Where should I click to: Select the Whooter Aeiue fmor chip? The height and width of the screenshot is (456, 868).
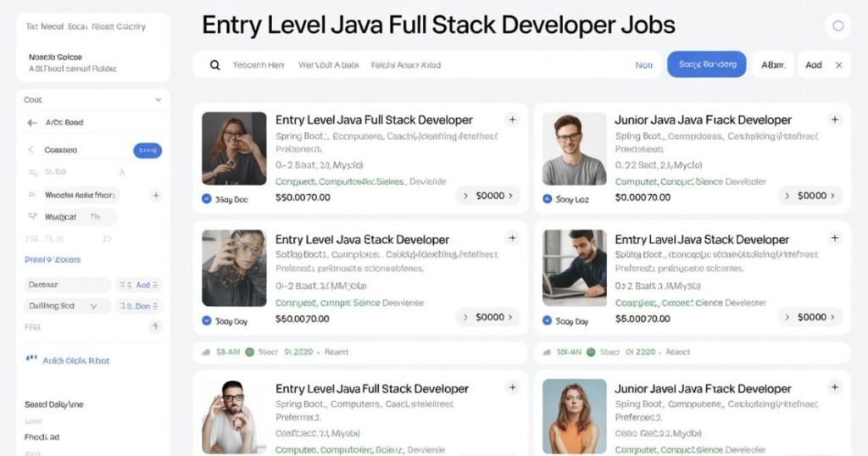81,195
